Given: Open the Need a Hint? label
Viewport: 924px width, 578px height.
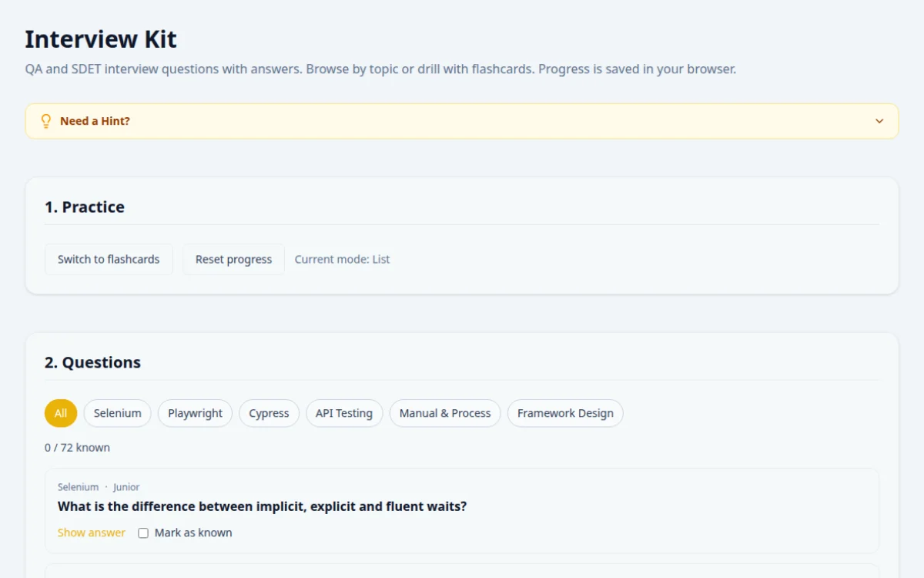Looking at the screenshot, I should tap(95, 121).
